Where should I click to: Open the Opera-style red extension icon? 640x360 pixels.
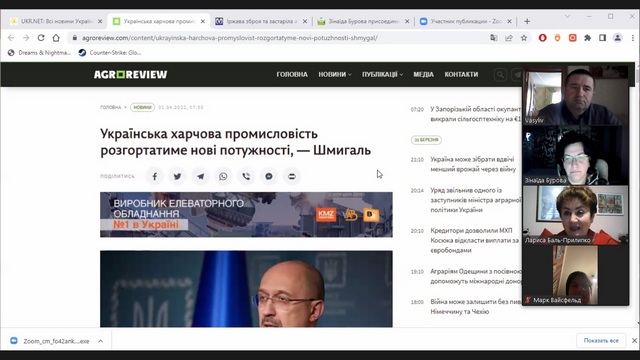click(x=542, y=38)
